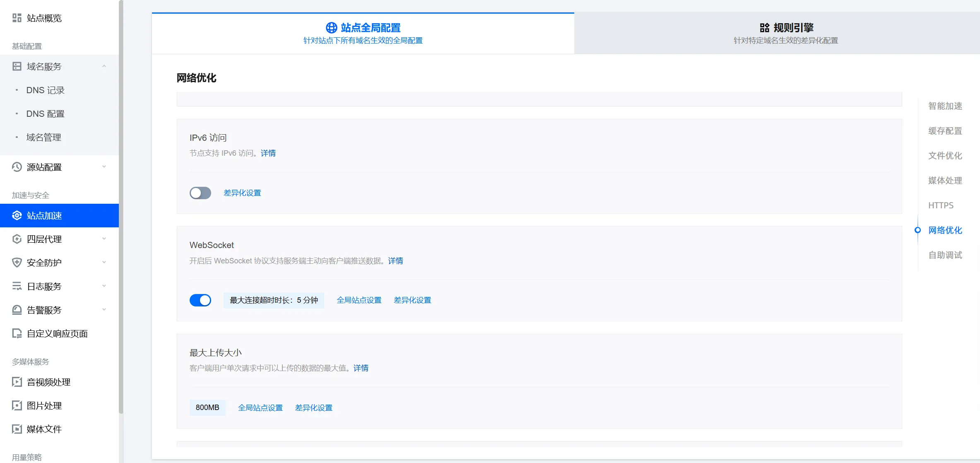This screenshot has width=980, height=463.
Task: Open 告警服务 via the bell icon
Action: click(x=17, y=309)
